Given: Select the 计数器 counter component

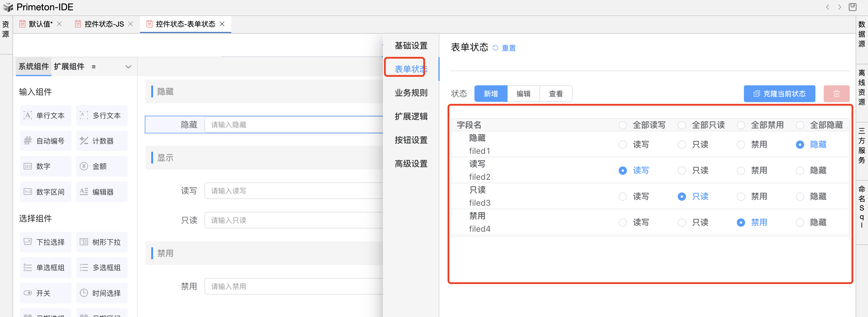Looking at the screenshot, I should [x=102, y=141].
